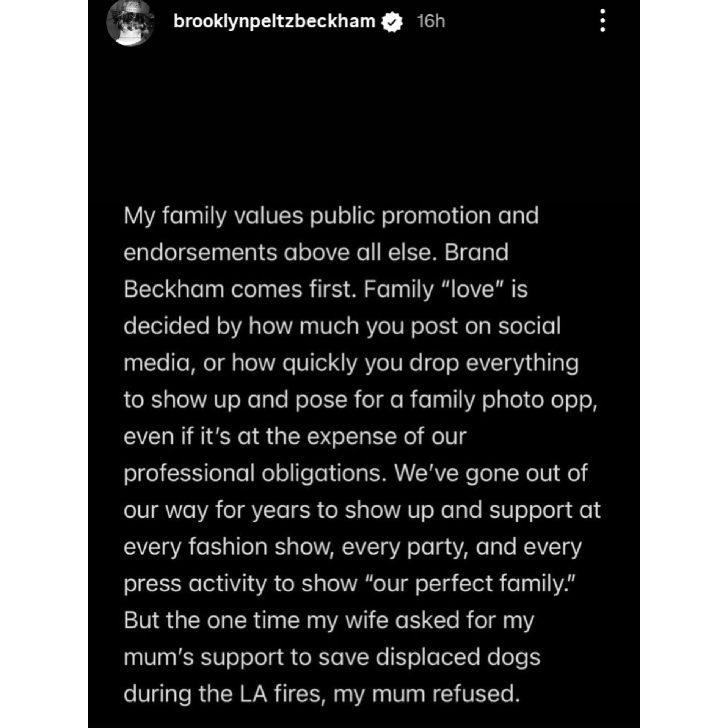
Task: Click the words "save displaced dogs"
Action: click(429, 657)
